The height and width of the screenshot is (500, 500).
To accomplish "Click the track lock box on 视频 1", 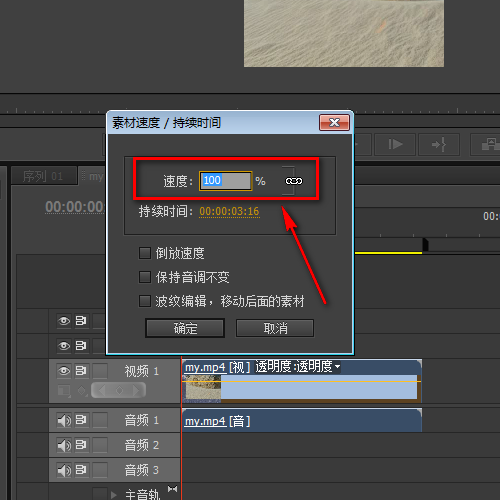I will [100, 371].
